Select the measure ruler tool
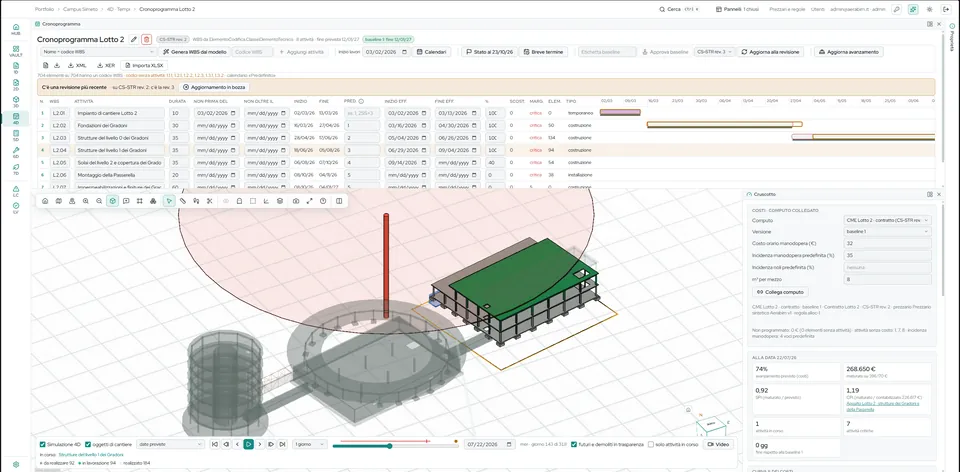 tap(182, 201)
